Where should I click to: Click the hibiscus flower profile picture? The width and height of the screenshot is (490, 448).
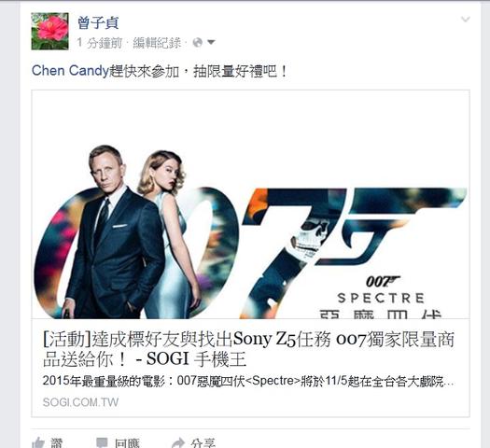click(50, 31)
